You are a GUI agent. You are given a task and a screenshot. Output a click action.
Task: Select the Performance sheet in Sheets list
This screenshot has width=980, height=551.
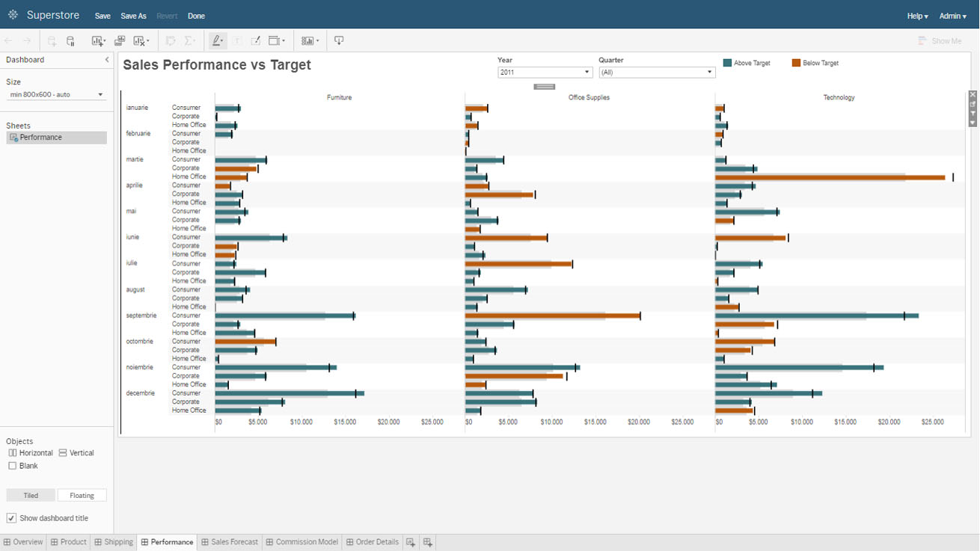click(x=57, y=138)
